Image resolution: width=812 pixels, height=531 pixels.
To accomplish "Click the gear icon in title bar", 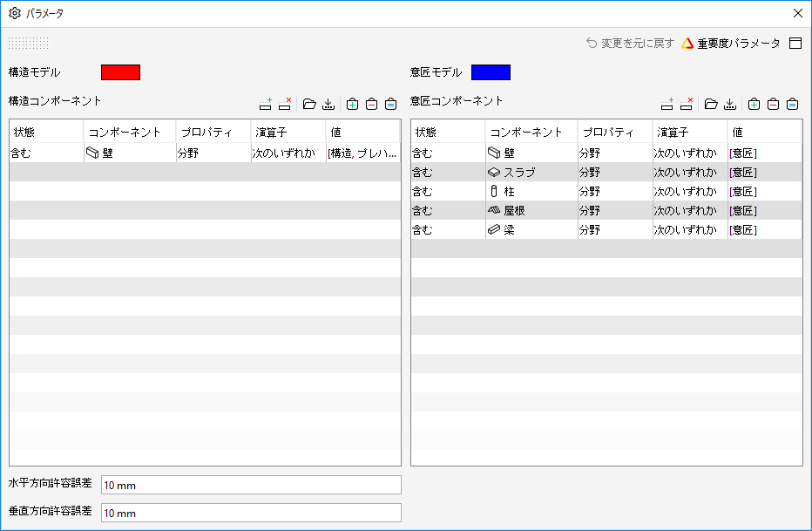I will point(15,13).
